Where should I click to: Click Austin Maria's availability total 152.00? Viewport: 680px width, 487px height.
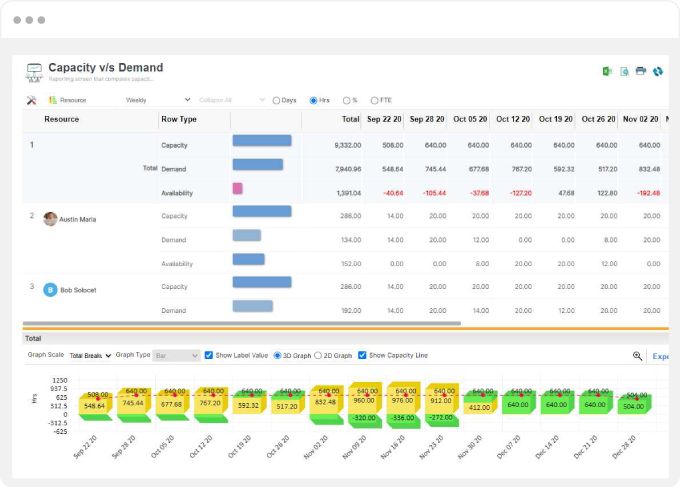[x=350, y=264]
